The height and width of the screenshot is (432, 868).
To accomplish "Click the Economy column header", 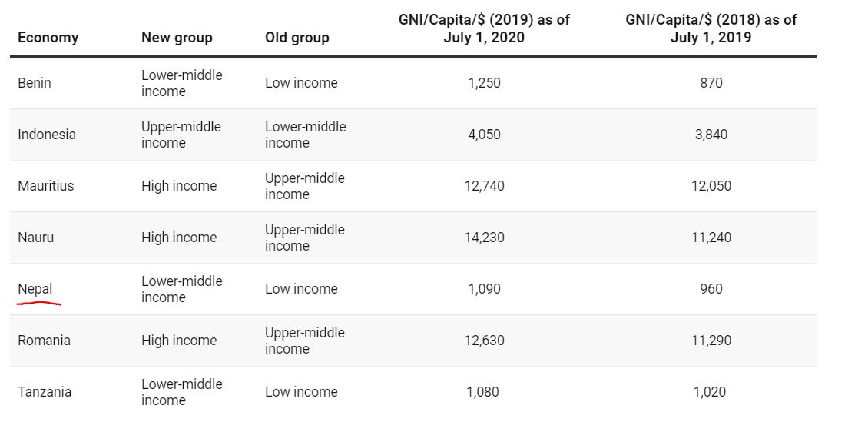I will (x=48, y=37).
